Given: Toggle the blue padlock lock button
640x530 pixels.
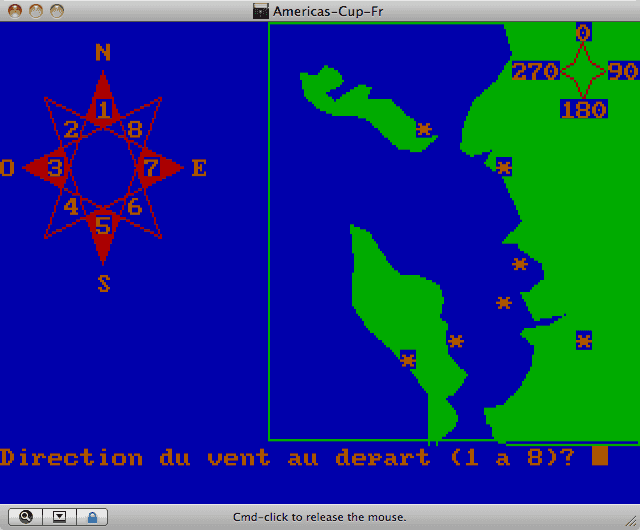Looking at the screenshot, I should tap(92, 517).
